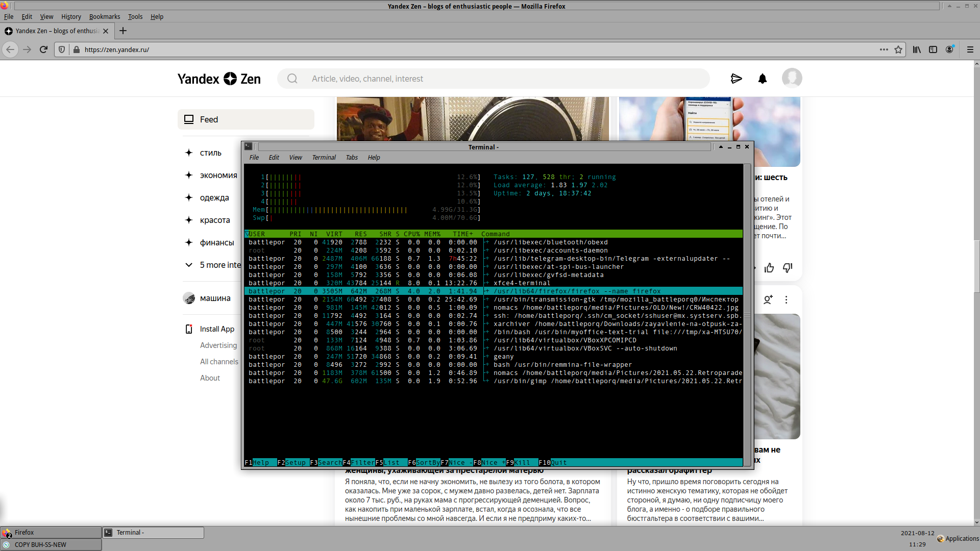
Task: Open Firefox Edit menu
Action: click(27, 17)
